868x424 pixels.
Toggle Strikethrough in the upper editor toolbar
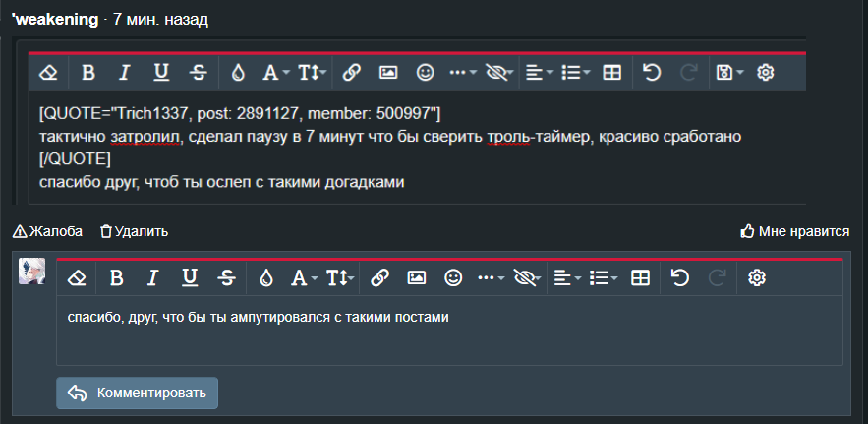[x=199, y=73]
